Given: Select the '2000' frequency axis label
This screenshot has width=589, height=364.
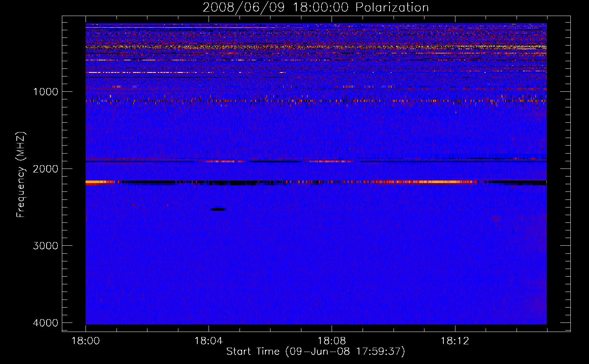Looking at the screenshot, I should [46, 169].
